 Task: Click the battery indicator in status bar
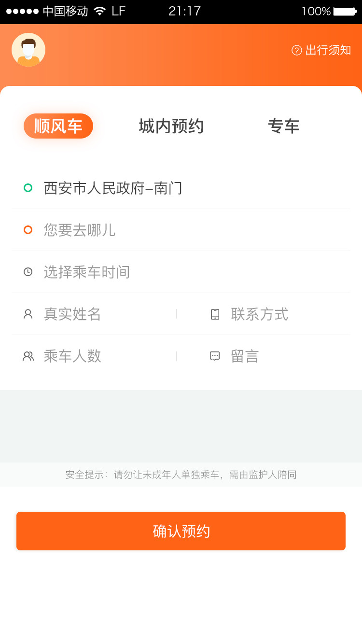[x=341, y=11]
